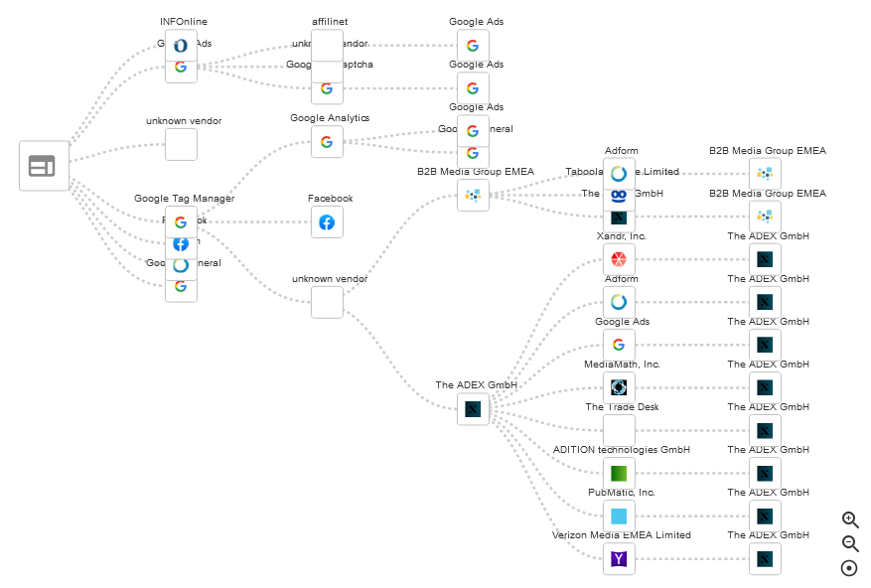
Task: Click unknown vendor node feeding ADEX and B2B
Action: click(x=327, y=302)
